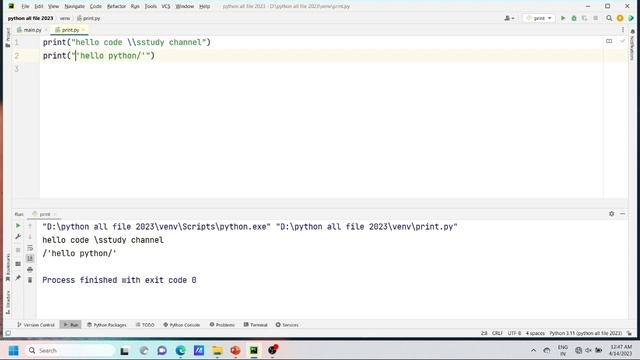This screenshot has height=360, width=640.
Task: Open run configuration wrench icon in the Run panel
Action: 18,237
